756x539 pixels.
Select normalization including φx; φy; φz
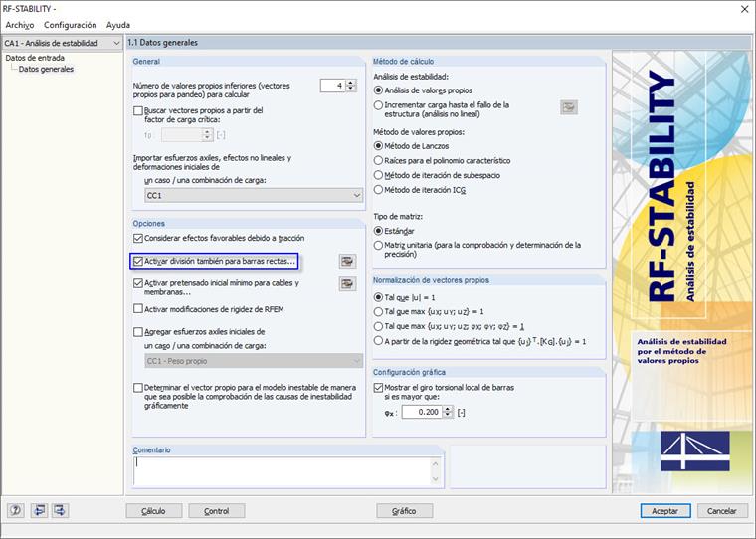click(x=378, y=326)
